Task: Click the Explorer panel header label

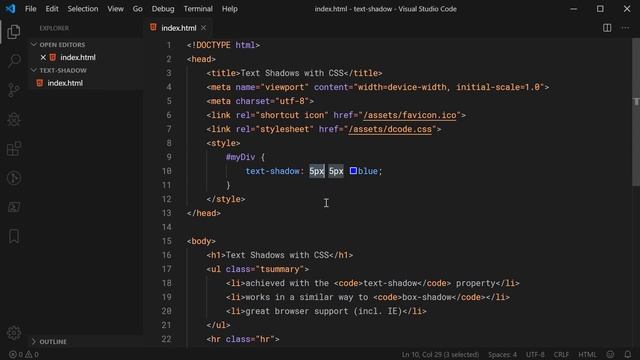Action: 54,28
